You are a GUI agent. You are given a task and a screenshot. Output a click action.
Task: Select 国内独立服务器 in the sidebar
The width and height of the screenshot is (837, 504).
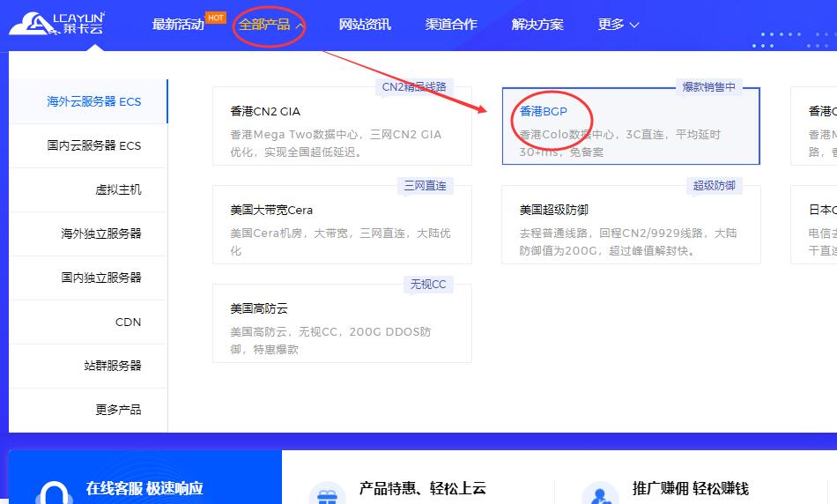click(x=88, y=278)
